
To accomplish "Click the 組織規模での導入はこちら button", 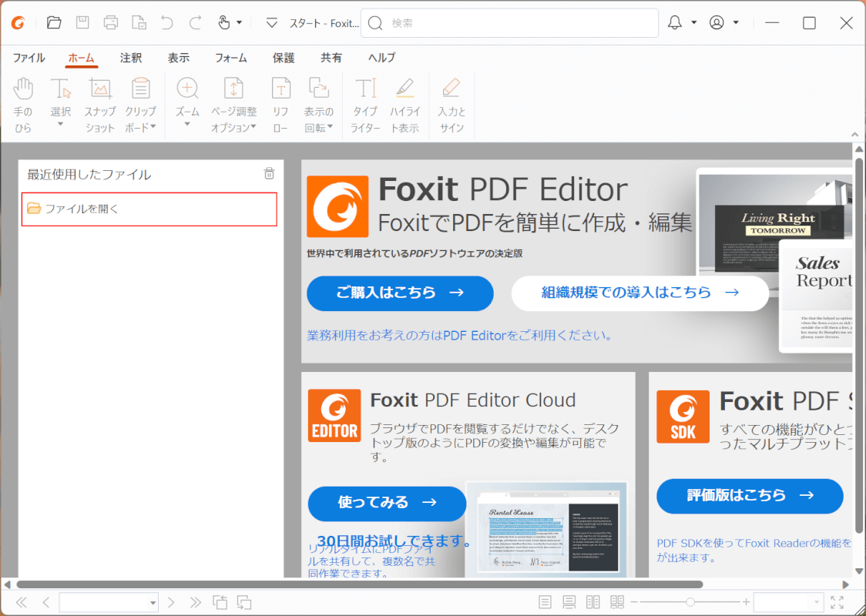I will [x=640, y=293].
